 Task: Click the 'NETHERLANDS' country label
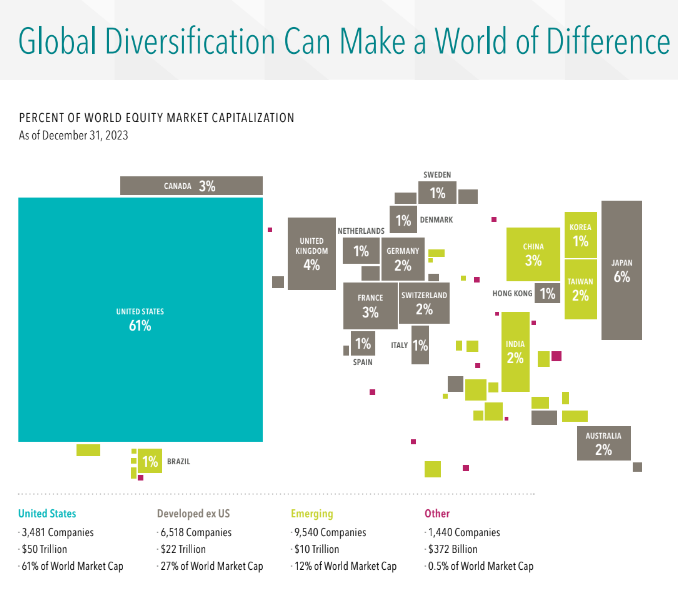(x=361, y=231)
